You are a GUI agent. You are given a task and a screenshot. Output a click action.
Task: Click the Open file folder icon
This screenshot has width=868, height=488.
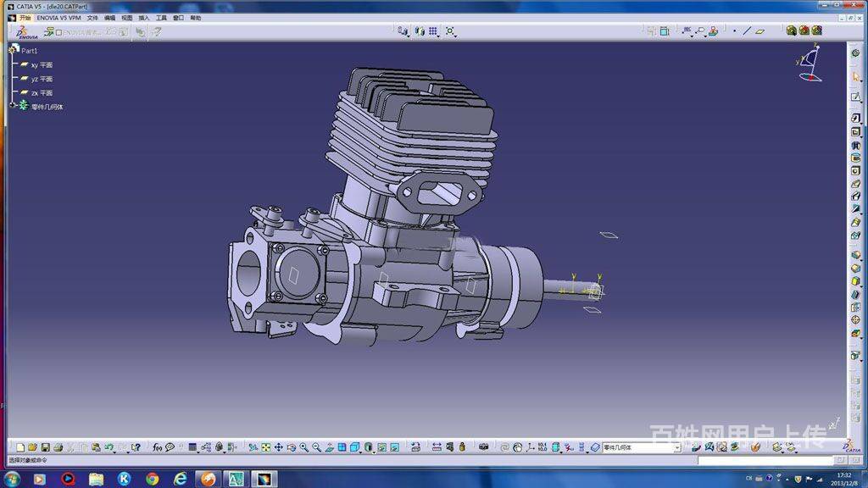point(33,447)
